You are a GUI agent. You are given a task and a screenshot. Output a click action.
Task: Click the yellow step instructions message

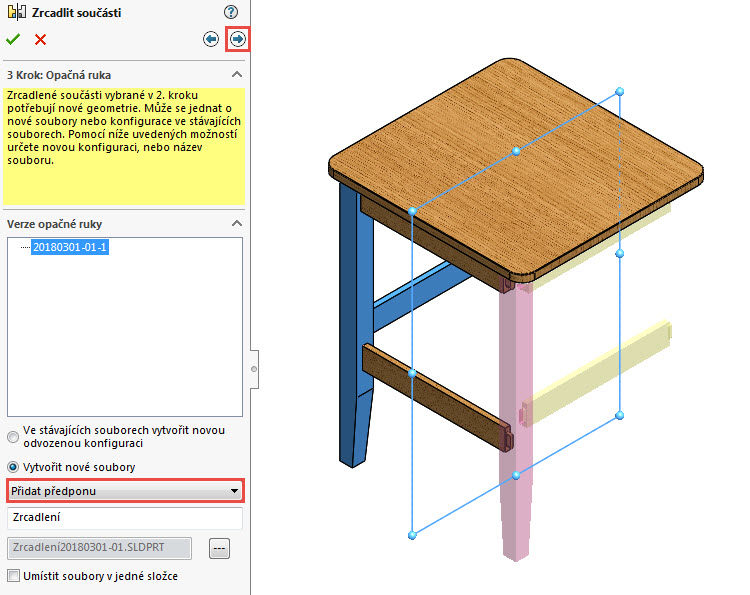(x=124, y=146)
